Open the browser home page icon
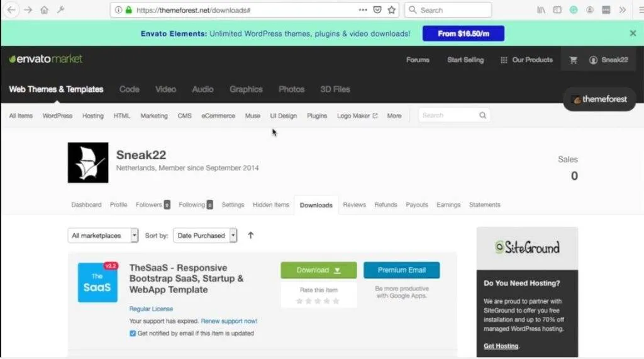 45,10
